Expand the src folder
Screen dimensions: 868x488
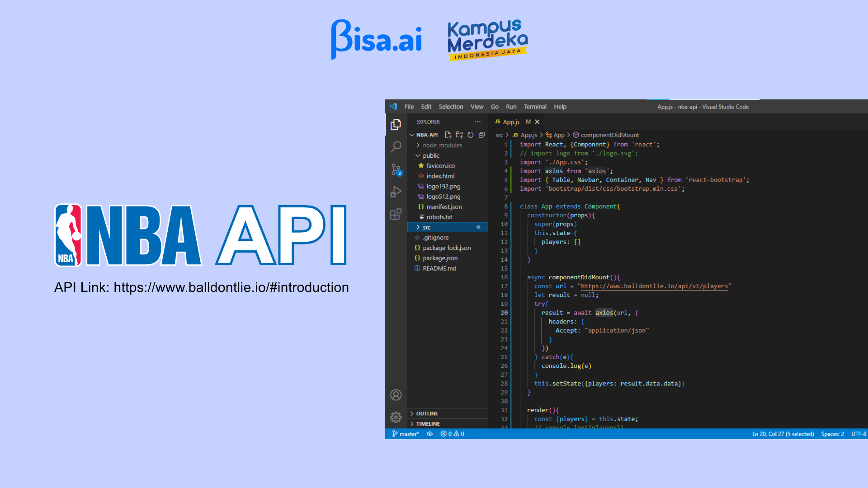448,227
